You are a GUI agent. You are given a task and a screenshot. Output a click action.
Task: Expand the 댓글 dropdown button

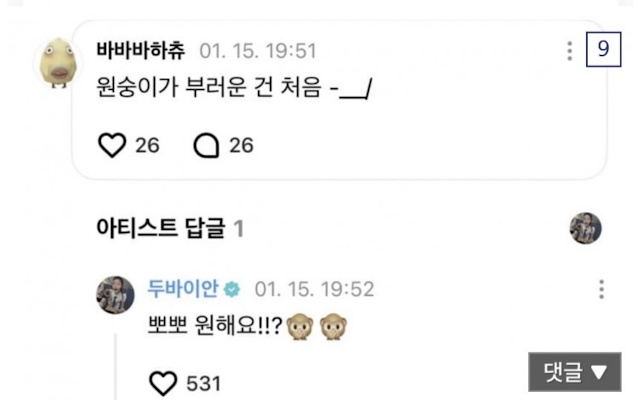click(x=574, y=372)
